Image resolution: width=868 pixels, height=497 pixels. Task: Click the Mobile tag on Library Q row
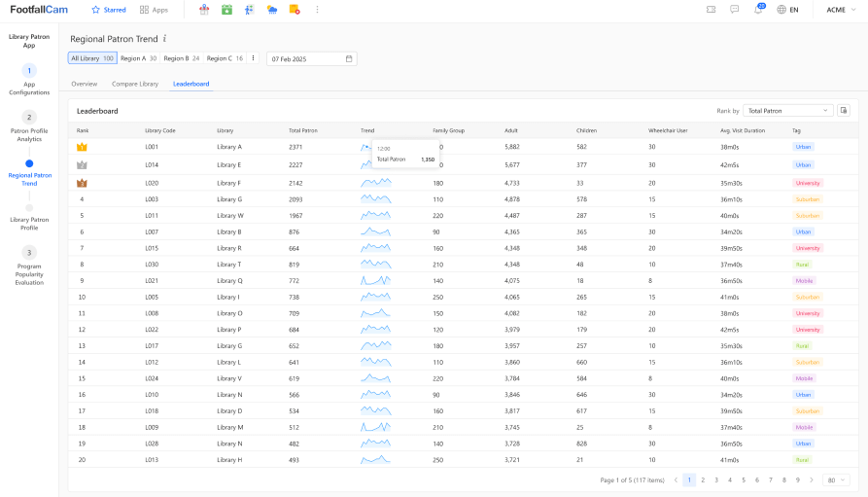tap(804, 280)
